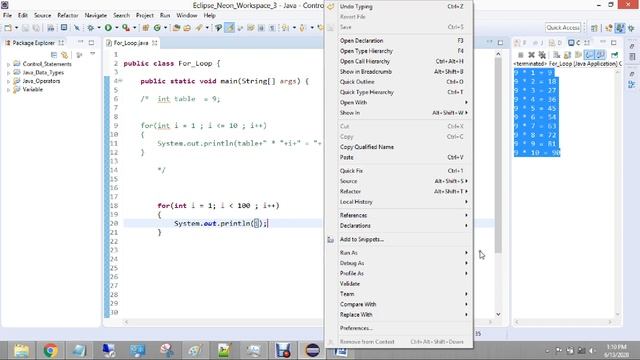Viewport: 640px width, 360px height.
Task: Toggle Show Console on Standard Out
Action: (589, 55)
